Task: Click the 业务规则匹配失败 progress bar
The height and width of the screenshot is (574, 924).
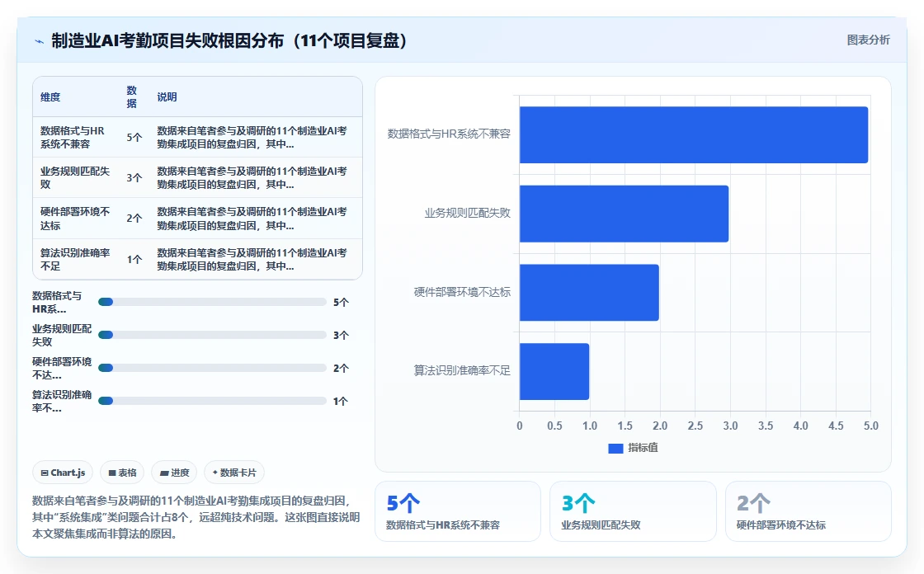Action: (x=212, y=336)
